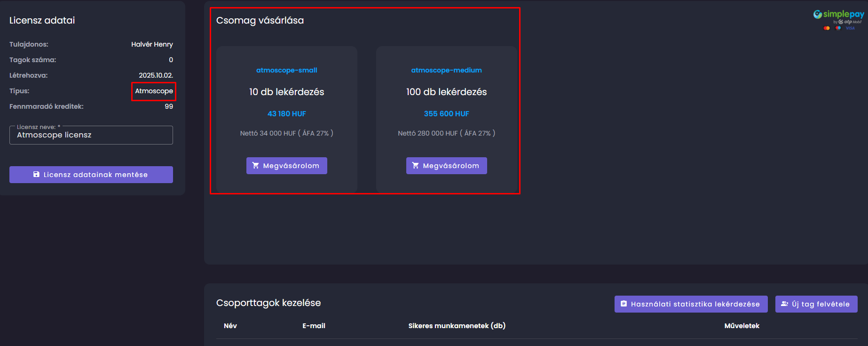
Task: Click the add-user icon for new member
Action: click(x=784, y=304)
